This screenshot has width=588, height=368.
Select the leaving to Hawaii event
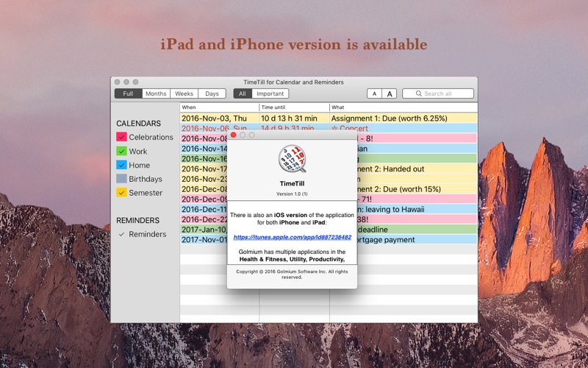tap(417, 210)
